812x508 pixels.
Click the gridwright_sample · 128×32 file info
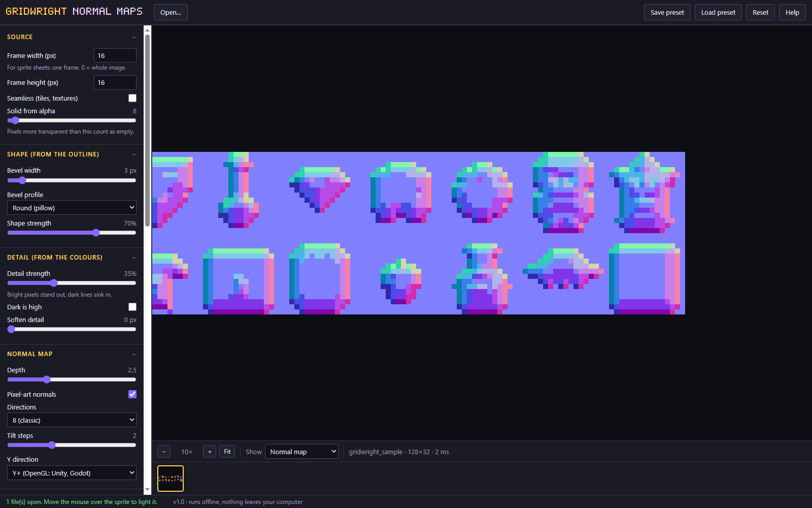point(399,452)
